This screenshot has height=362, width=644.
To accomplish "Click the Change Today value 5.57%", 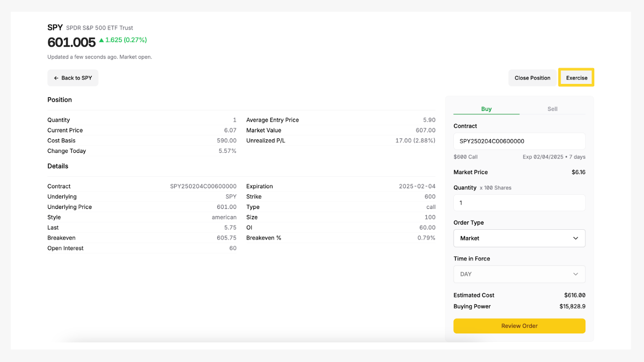I will tap(227, 151).
